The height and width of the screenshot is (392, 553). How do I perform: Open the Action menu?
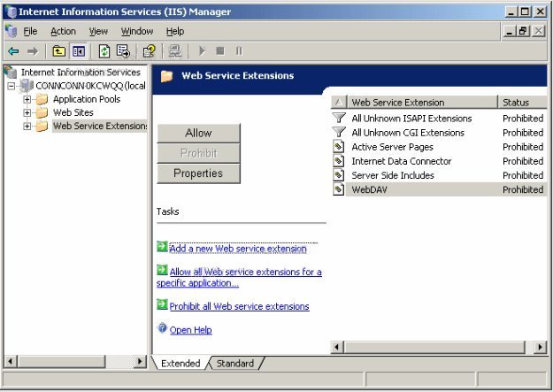tap(63, 31)
